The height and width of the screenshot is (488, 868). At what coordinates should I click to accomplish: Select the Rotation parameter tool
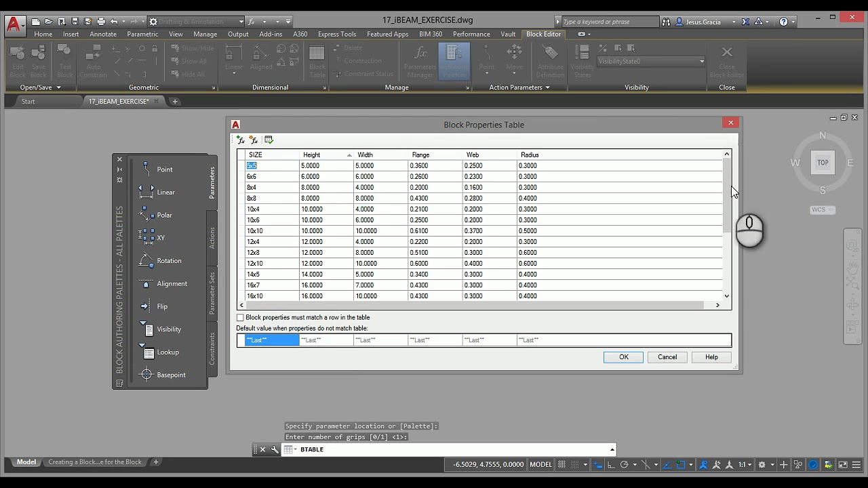[159, 261]
